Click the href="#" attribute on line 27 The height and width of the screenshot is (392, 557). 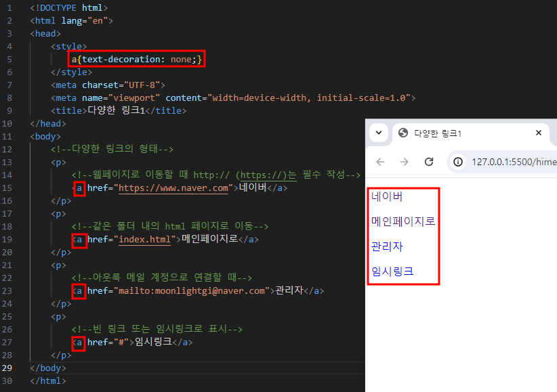click(108, 343)
